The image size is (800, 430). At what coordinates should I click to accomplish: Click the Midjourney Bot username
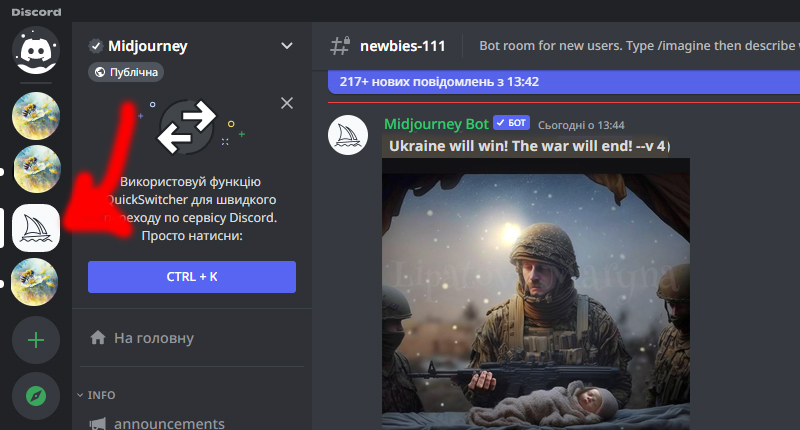pos(436,124)
